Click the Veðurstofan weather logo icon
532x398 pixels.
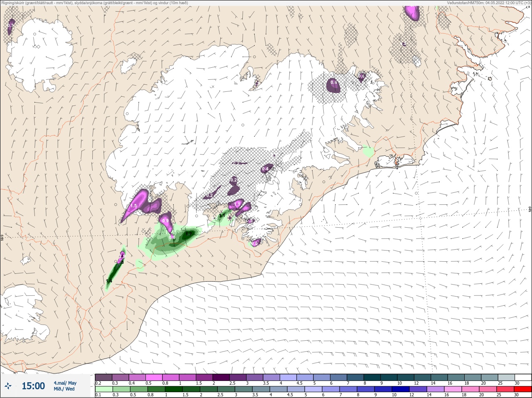8,386
